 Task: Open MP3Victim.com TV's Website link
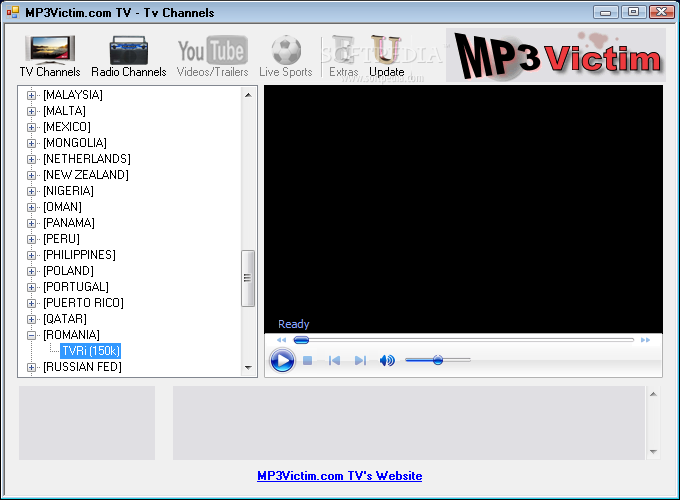click(x=340, y=476)
